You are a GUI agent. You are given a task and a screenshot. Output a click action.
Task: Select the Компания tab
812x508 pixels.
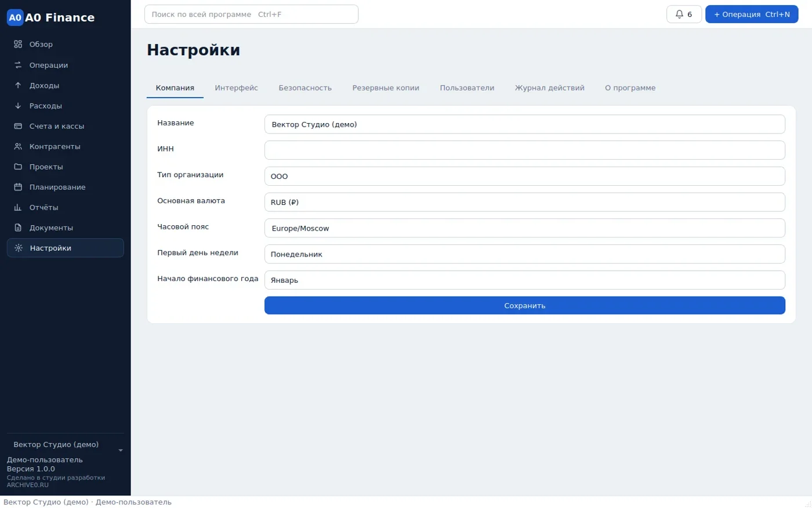175,88
